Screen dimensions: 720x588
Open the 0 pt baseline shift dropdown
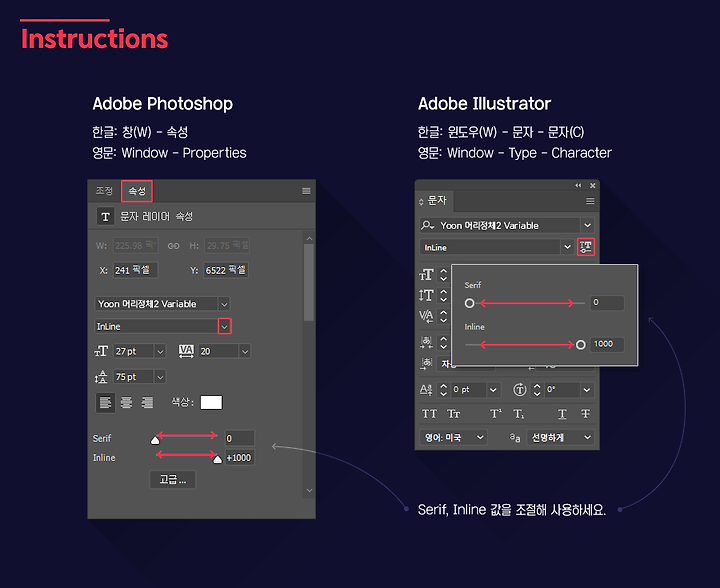pyautogui.click(x=493, y=390)
